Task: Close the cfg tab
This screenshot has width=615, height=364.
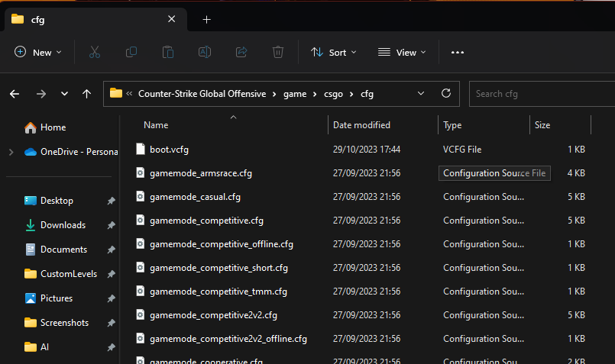Action: tap(171, 19)
